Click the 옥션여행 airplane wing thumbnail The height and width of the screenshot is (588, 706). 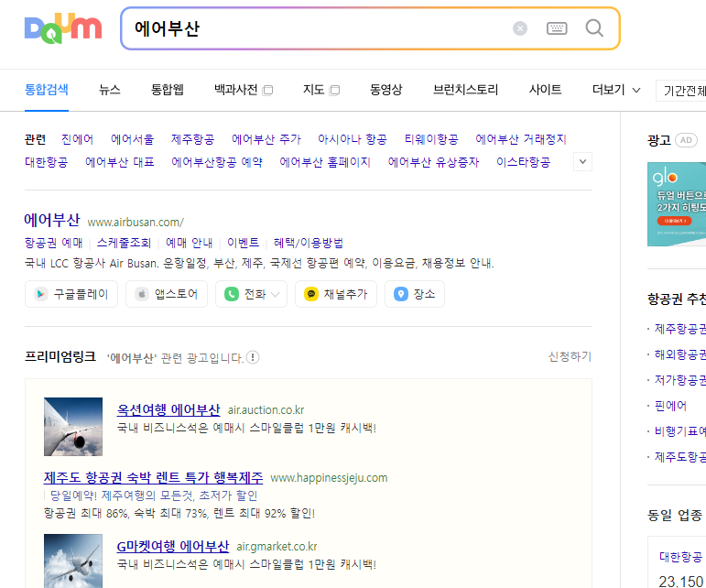73,427
